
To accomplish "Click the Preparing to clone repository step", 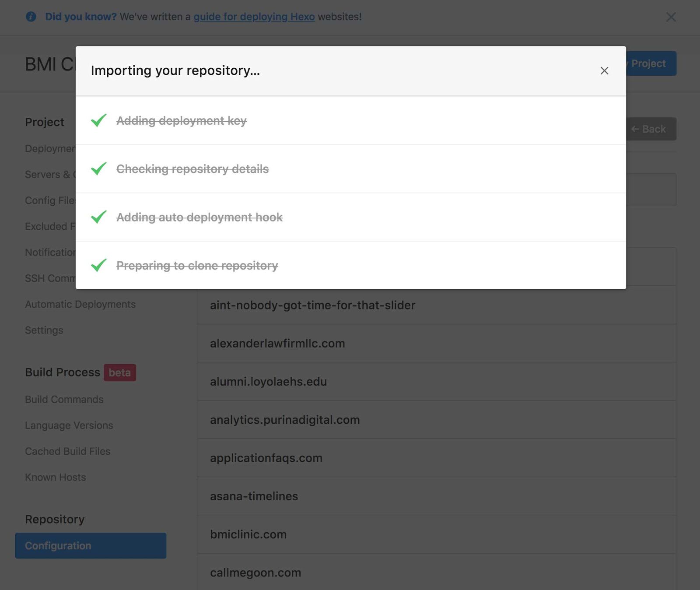I will pos(197,266).
